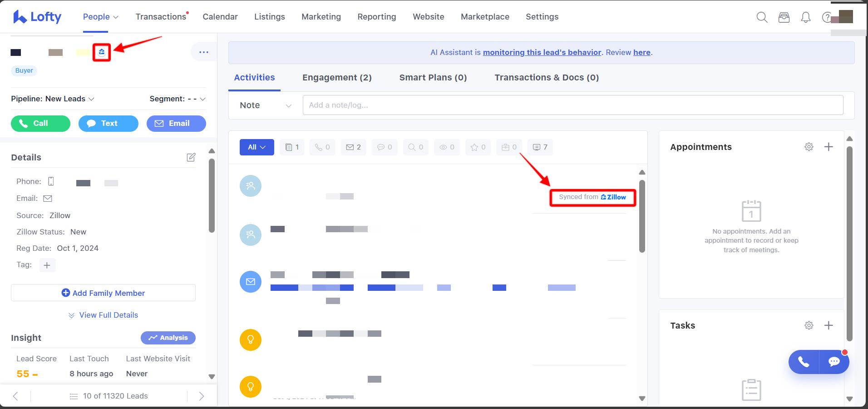
Task: Open the Transactions menu item
Action: (161, 17)
